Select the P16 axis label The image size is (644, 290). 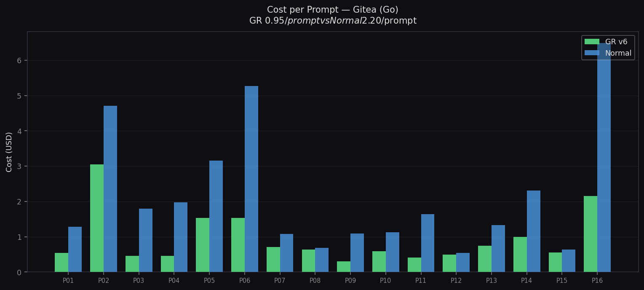point(597,280)
